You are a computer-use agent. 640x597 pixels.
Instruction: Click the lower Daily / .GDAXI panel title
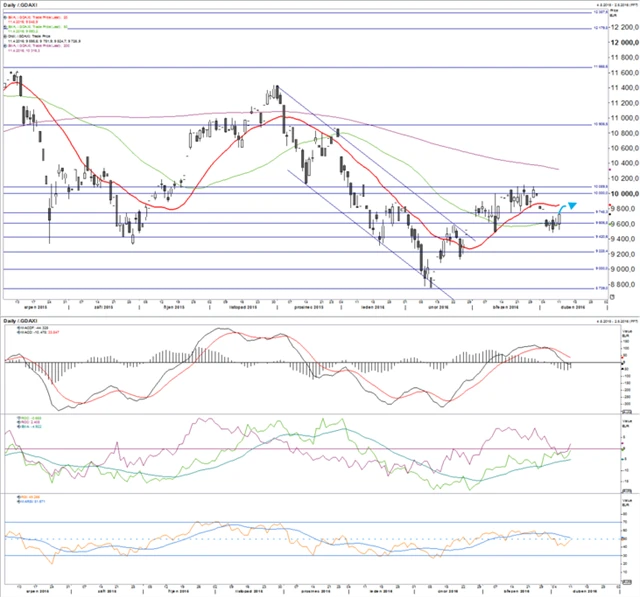coord(24,320)
